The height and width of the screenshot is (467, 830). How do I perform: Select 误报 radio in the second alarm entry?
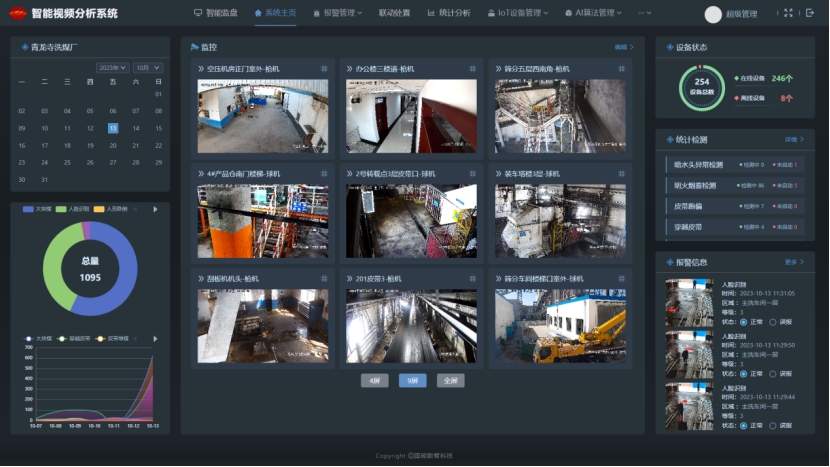pyautogui.click(x=772, y=374)
